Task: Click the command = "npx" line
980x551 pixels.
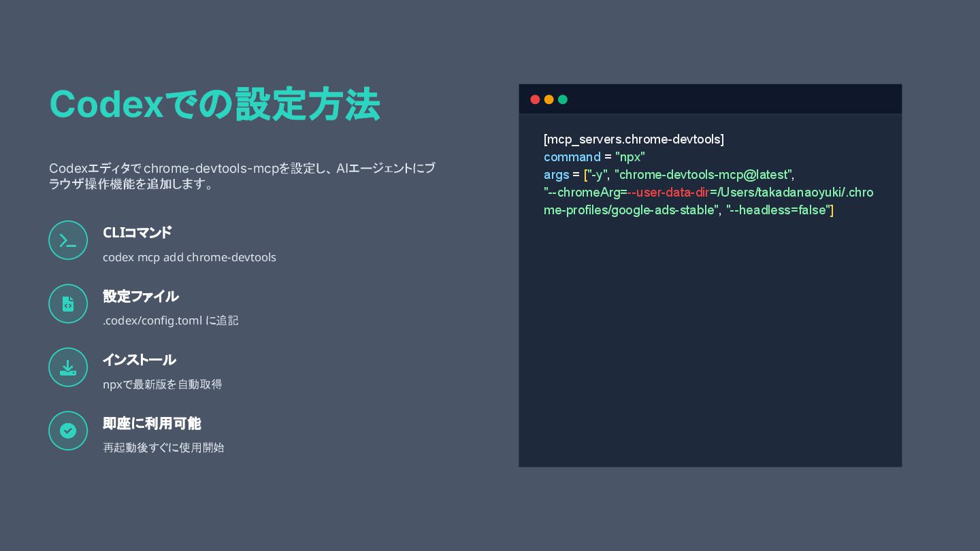Action: [x=594, y=157]
